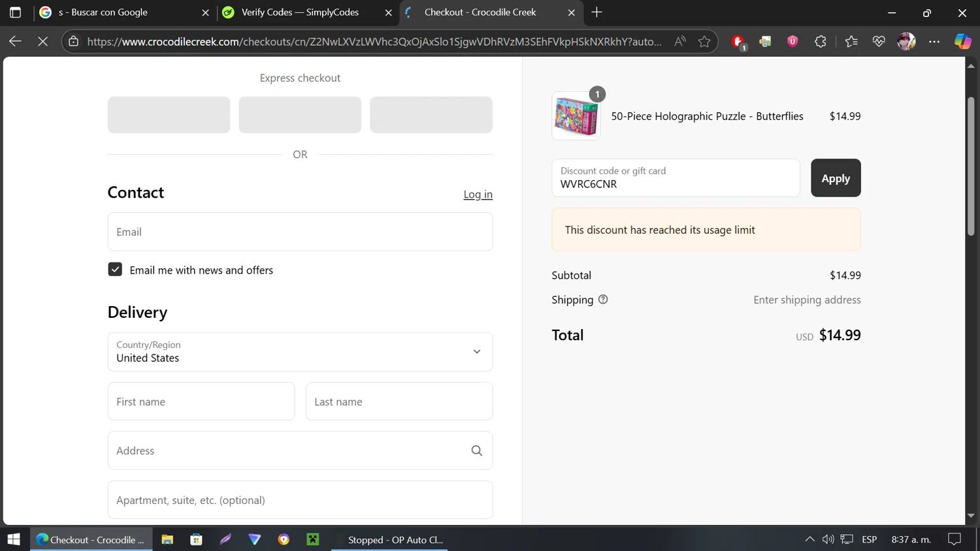This screenshot has width=980, height=551.
Task: Click '50-Piece Holographic Puzzle - Butterflies' text
Action: click(707, 116)
